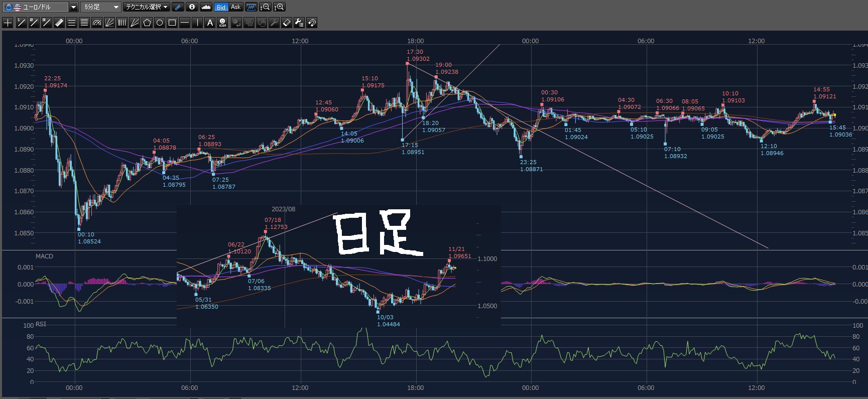The image size is (868, 399).
Task: Select the crosshair cursor tool
Action: (x=8, y=23)
